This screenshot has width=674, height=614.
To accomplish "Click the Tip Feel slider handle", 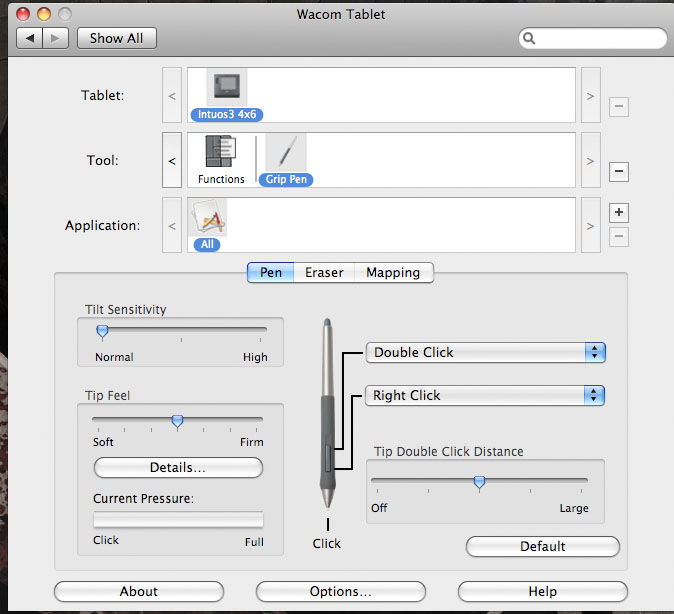I will (178, 422).
